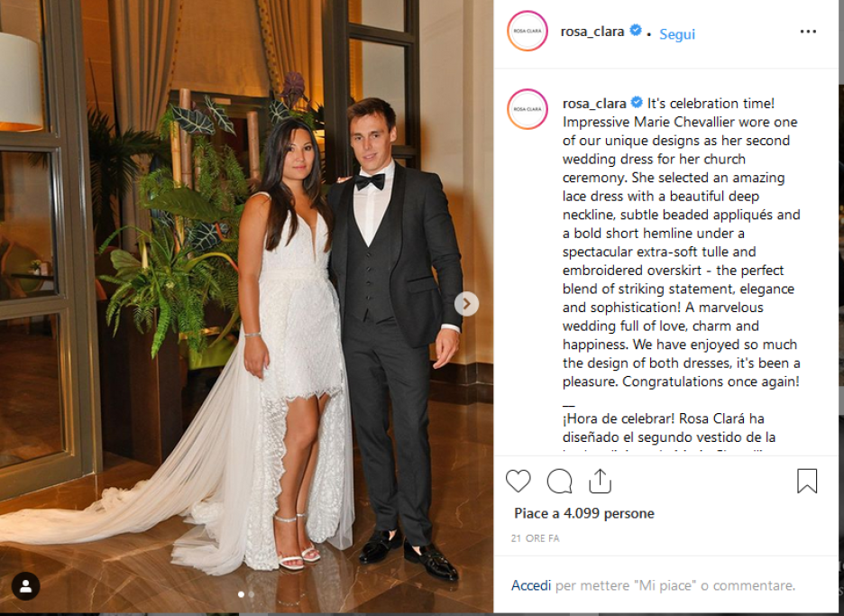The width and height of the screenshot is (844, 616).
Task: Open the 21 ORE FA timestamp
Action: [535, 538]
